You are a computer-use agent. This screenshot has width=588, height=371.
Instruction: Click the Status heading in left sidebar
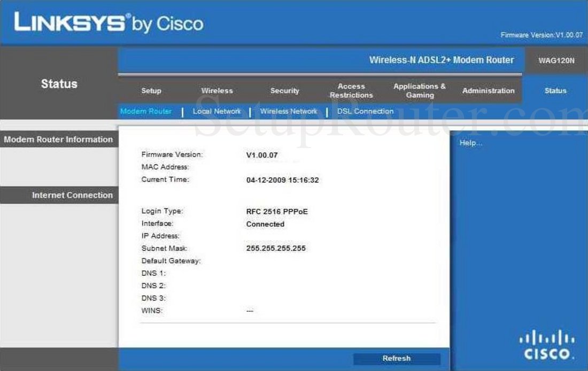point(59,83)
